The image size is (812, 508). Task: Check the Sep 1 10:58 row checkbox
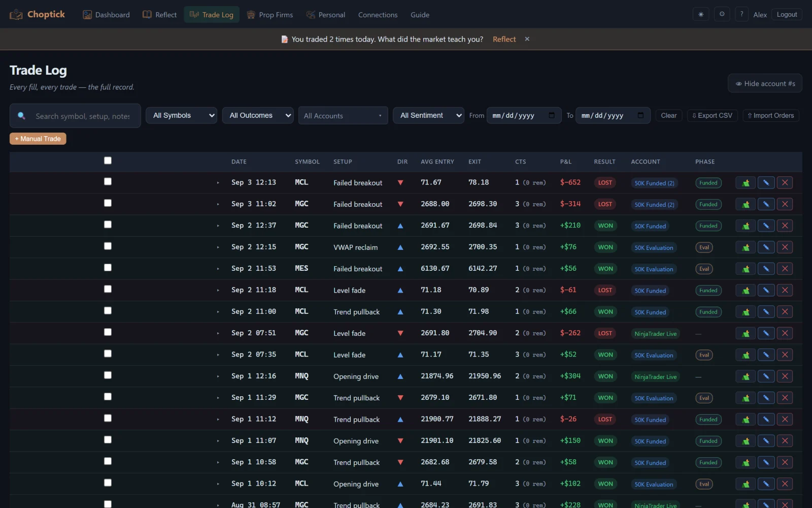(108, 461)
